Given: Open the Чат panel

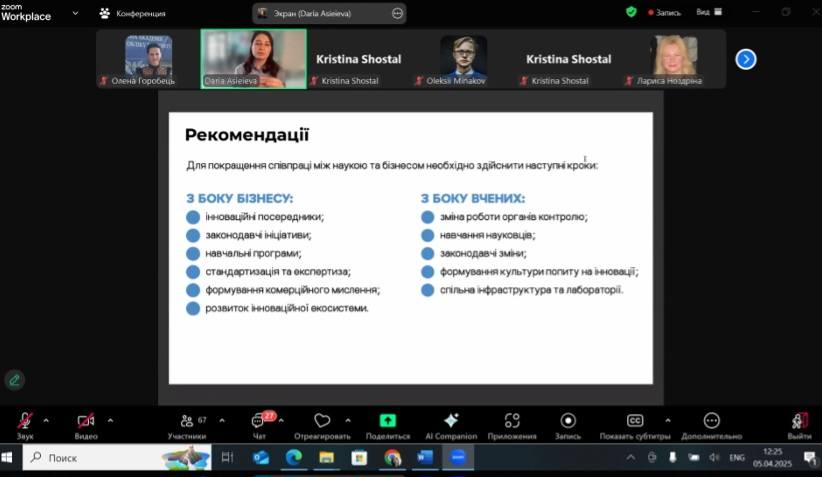Looking at the screenshot, I should [259, 422].
